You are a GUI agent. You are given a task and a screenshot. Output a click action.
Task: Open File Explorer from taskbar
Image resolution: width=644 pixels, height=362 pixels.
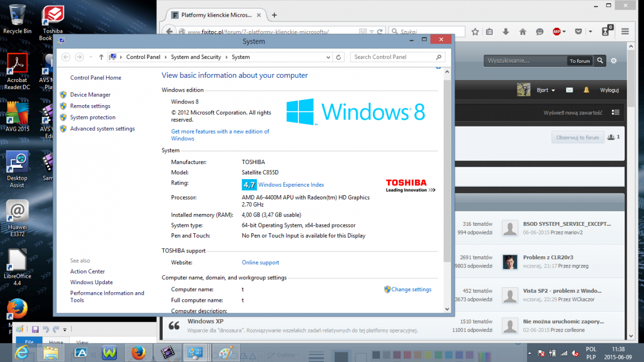[51, 352]
